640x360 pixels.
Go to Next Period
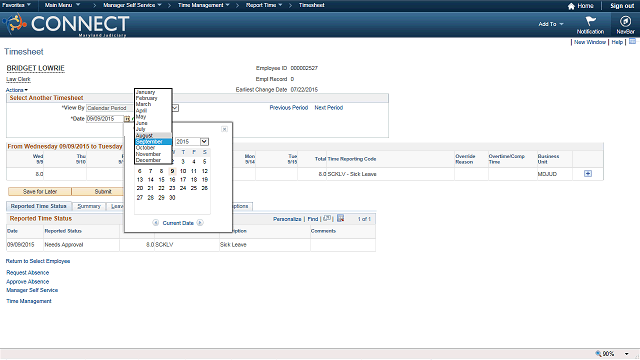[x=329, y=108]
